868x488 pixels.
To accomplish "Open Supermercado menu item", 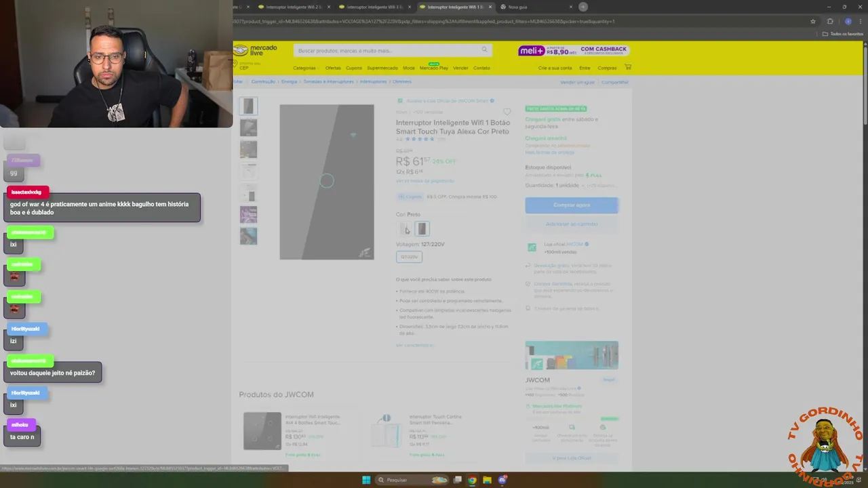I will point(382,68).
